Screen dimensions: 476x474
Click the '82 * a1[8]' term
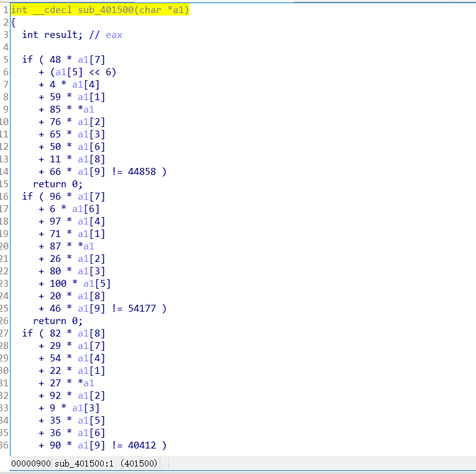[78, 333]
